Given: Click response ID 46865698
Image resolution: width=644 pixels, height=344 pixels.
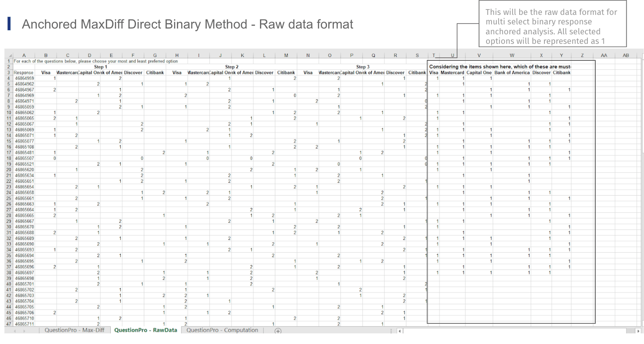Looking at the screenshot, I should tap(24, 279).
